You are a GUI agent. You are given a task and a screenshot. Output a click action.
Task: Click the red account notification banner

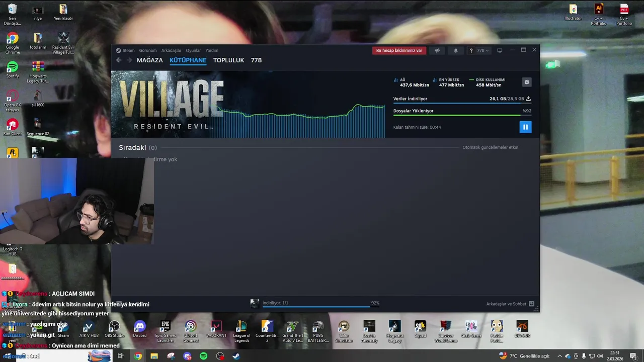[x=399, y=50]
